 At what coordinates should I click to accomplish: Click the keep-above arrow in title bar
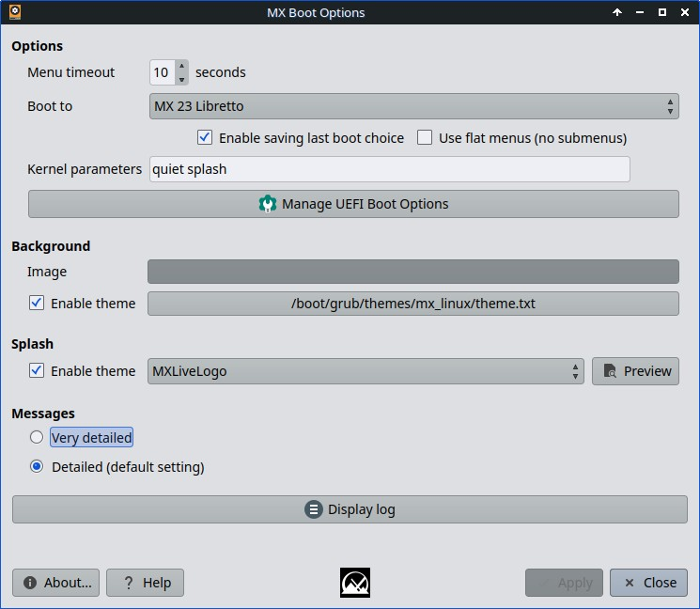pos(617,13)
